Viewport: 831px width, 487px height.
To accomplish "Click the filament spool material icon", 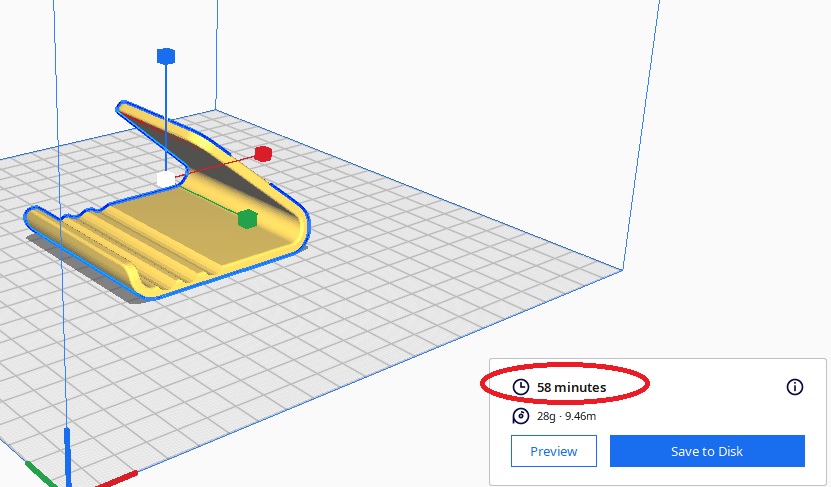I will [521, 416].
